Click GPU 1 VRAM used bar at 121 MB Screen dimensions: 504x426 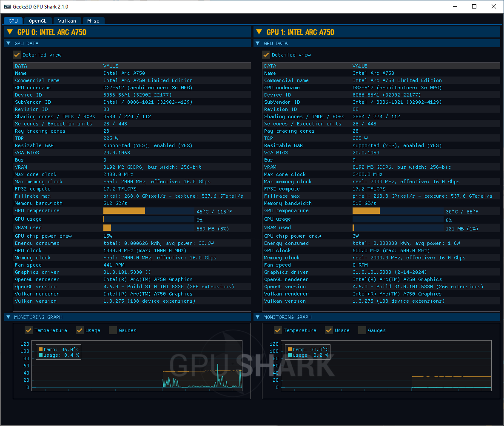(398, 228)
